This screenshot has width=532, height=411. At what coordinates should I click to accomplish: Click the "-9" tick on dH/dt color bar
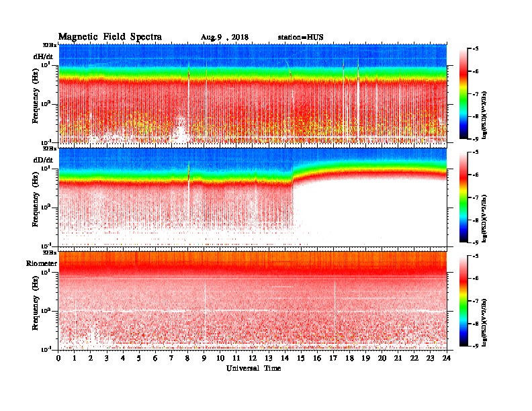pyautogui.click(x=476, y=139)
